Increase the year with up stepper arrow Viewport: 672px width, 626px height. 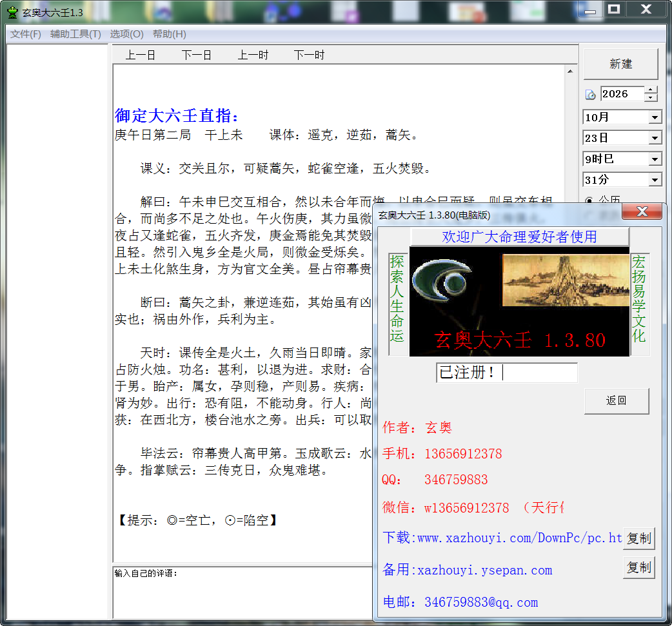(x=651, y=90)
